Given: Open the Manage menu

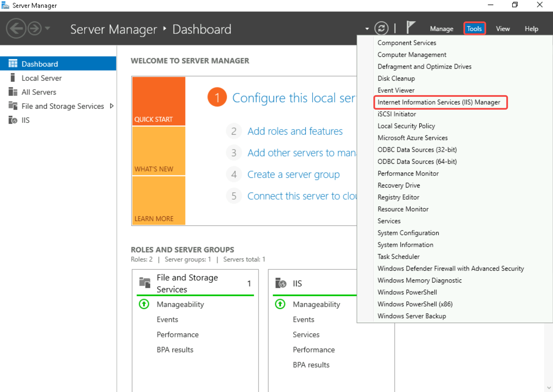Looking at the screenshot, I should 441,29.
